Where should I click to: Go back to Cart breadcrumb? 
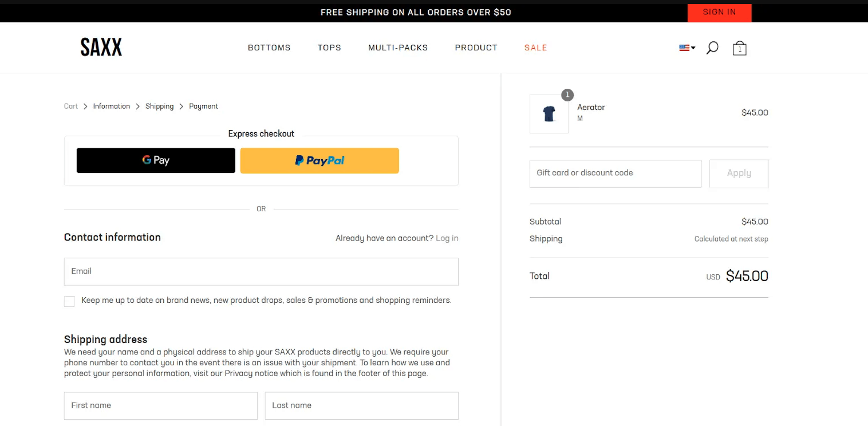pyautogui.click(x=71, y=107)
